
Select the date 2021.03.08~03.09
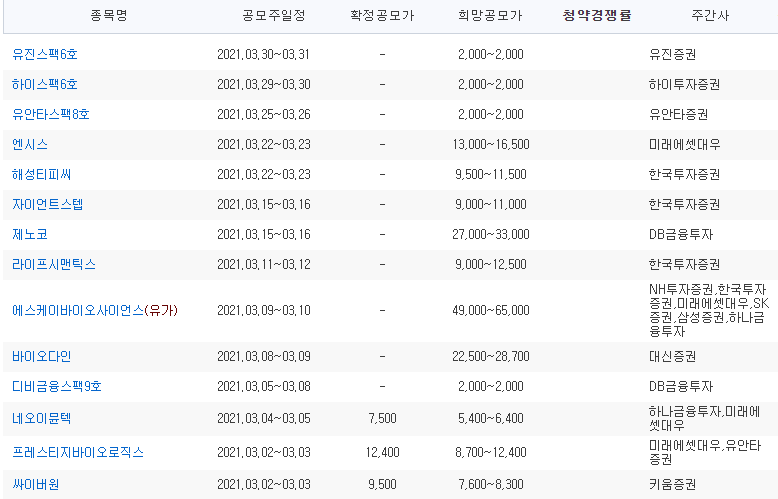pos(263,357)
